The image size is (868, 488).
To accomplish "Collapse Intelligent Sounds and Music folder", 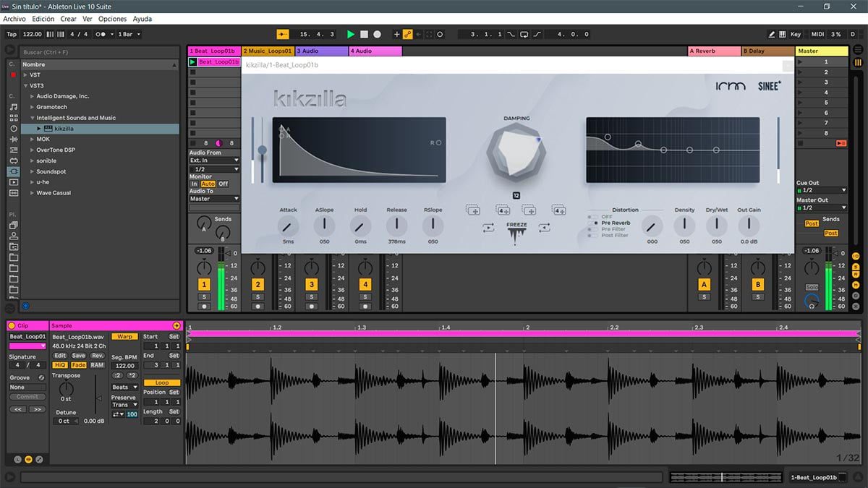I will pos(32,118).
